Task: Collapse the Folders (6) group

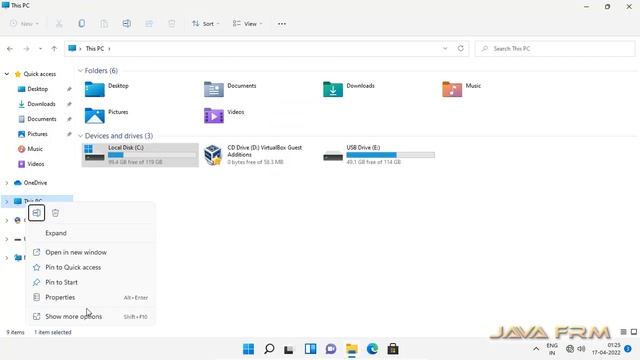Action: [x=80, y=71]
